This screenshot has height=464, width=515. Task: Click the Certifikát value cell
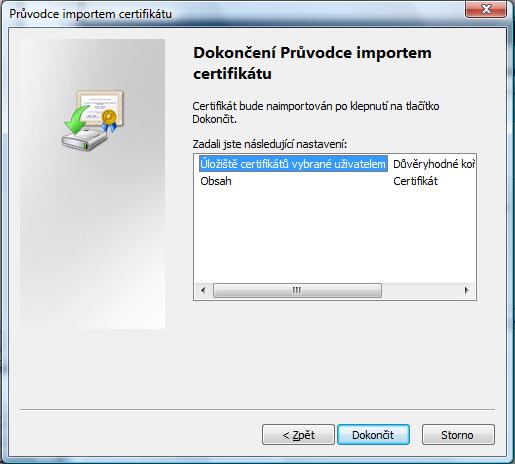pos(415,181)
